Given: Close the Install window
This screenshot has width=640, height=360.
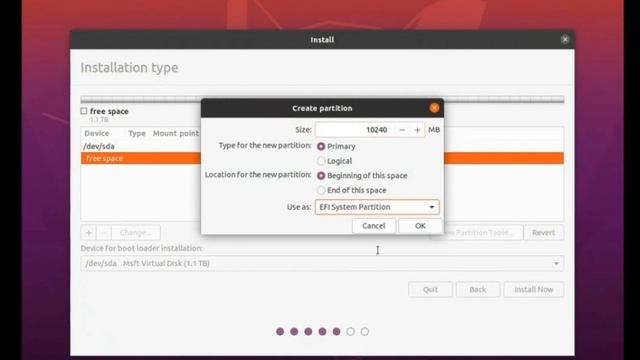Looking at the screenshot, I should (x=565, y=40).
